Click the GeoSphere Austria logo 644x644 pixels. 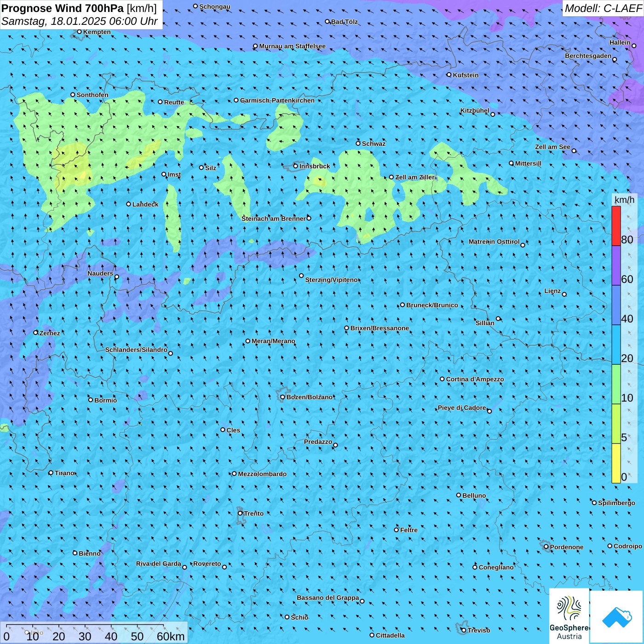569,616
